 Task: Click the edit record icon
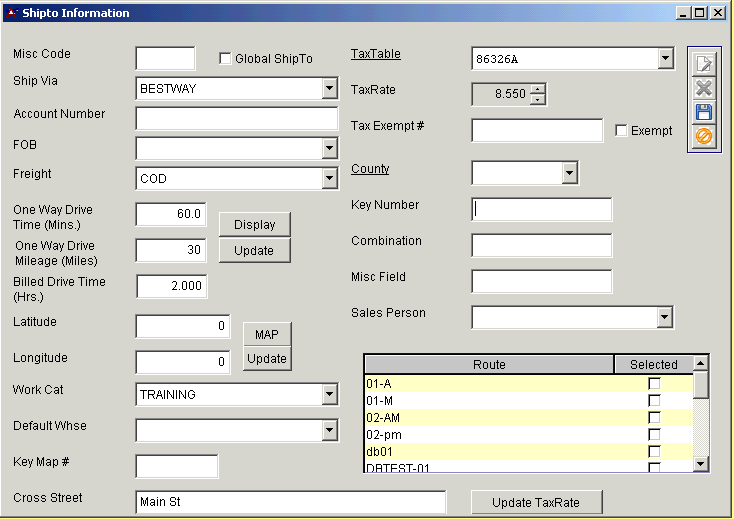703,63
